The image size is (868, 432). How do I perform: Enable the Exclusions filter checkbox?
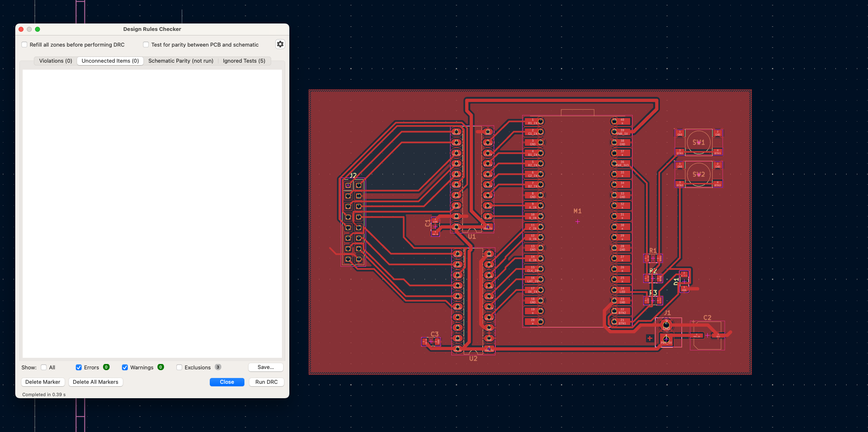tap(179, 367)
